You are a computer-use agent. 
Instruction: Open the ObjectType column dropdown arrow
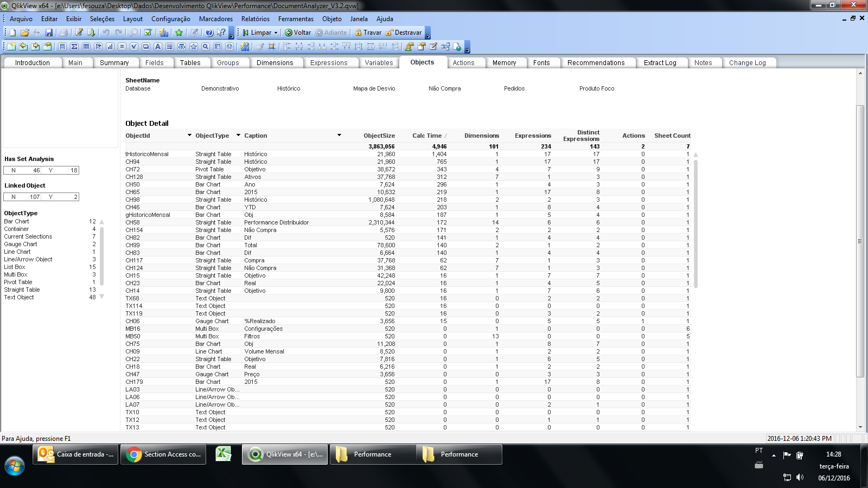[238, 135]
